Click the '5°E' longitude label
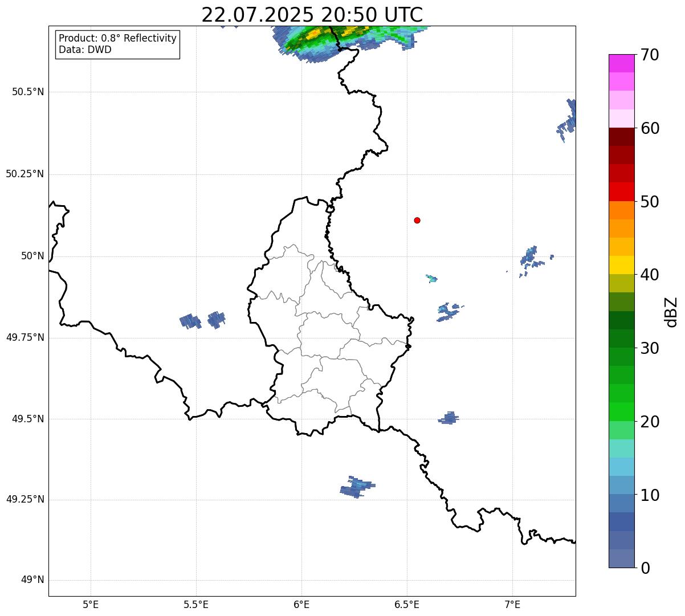The width and height of the screenshot is (685, 616). pos(91,604)
